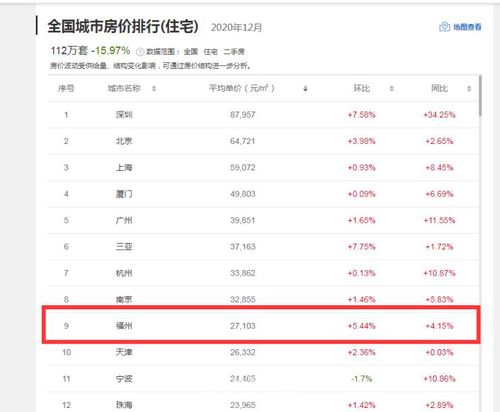Click 同比 value +10.87%
Image resolution: width=500 pixels, height=412 pixels.
coord(439,273)
